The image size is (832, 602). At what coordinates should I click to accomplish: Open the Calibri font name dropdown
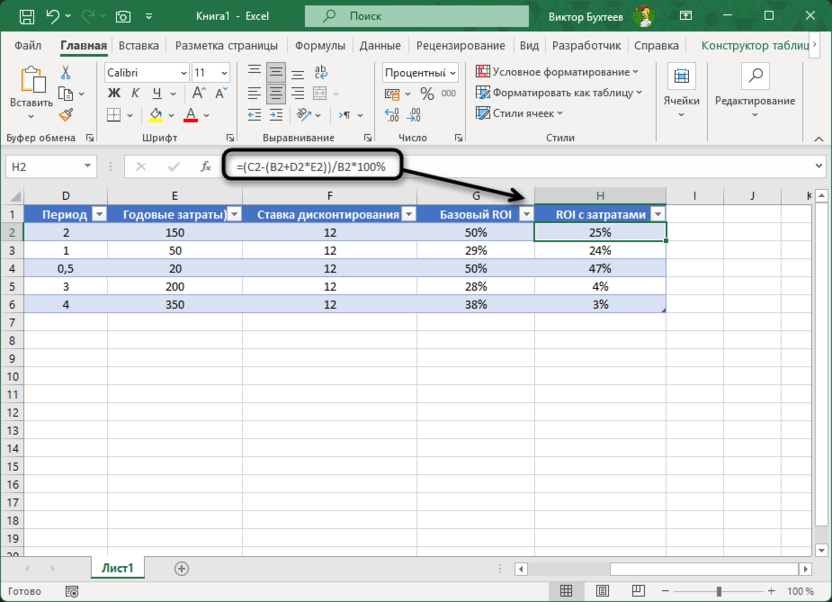point(183,73)
